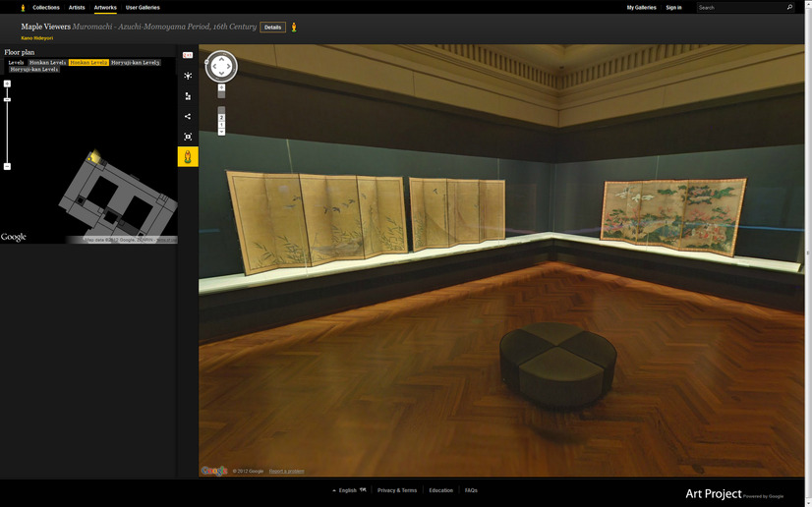Click the middle folding screen artwork

(x=457, y=213)
